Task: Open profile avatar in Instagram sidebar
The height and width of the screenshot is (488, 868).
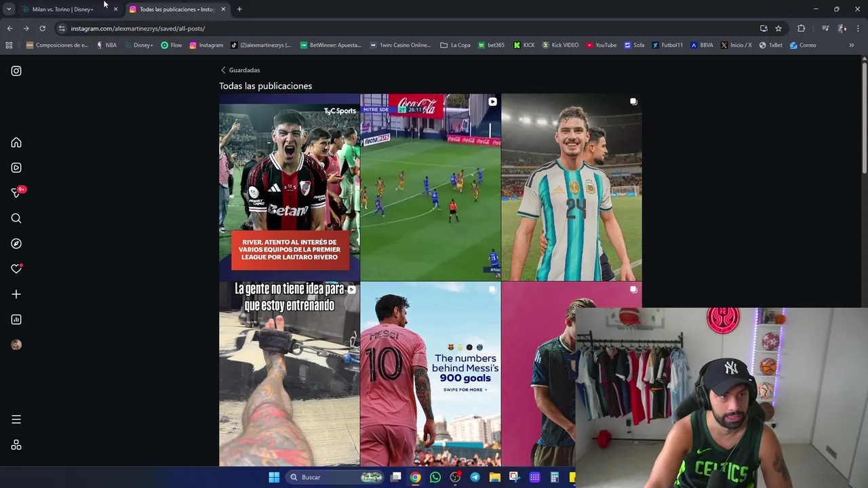Action: (16, 345)
